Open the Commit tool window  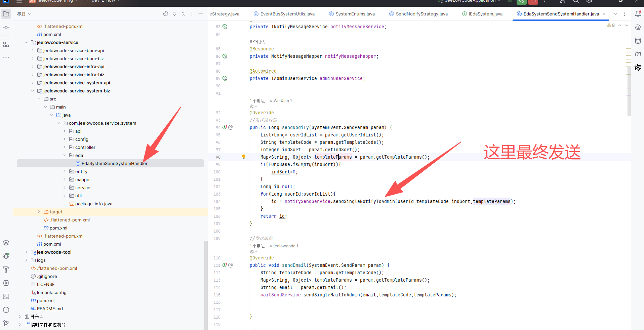pyautogui.click(x=6, y=27)
